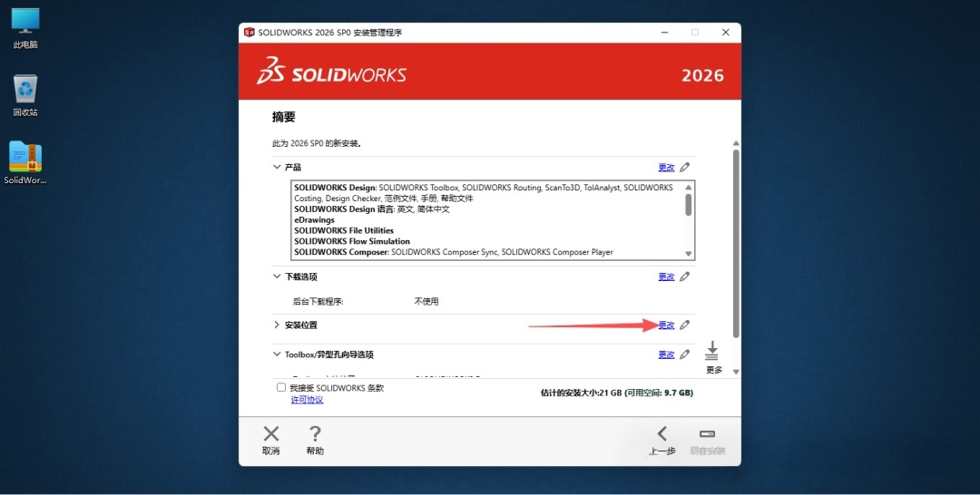
Task: Click the SOLIDWORKS logo in the title bar
Action: pyautogui.click(x=250, y=33)
